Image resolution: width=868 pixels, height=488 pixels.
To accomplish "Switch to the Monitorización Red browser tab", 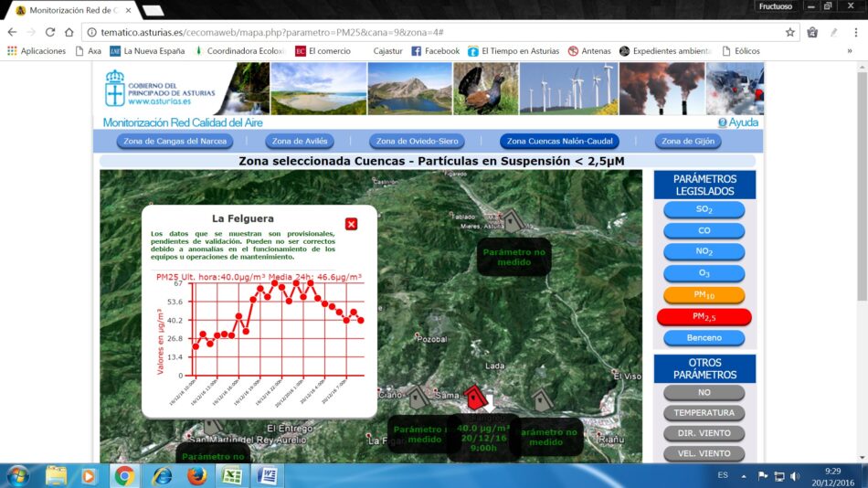I will point(74,11).
